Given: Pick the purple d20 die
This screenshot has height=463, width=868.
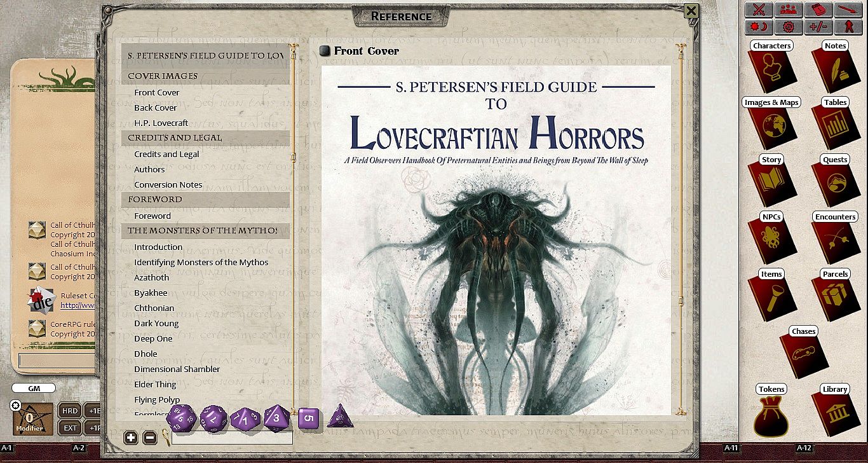Looking at the screenshot, I should tap(180, 417).
